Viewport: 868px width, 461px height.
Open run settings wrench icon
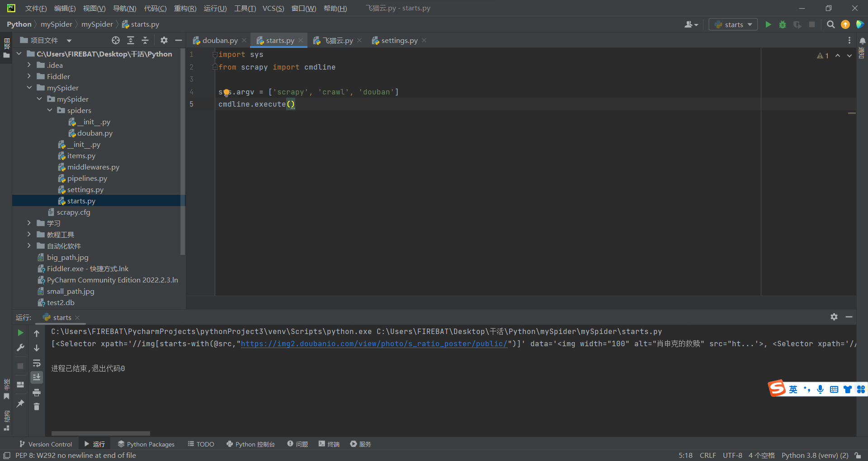(x=20, y=348)
